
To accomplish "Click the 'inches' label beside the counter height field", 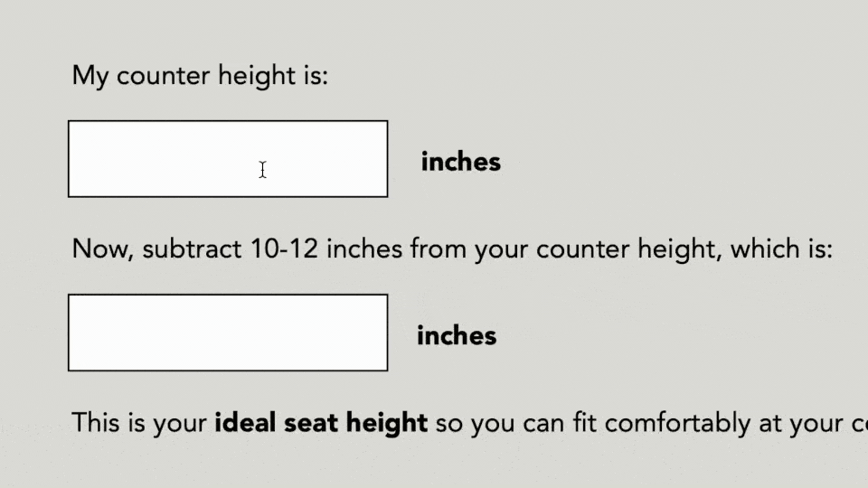I will click(x=460, y=162).
